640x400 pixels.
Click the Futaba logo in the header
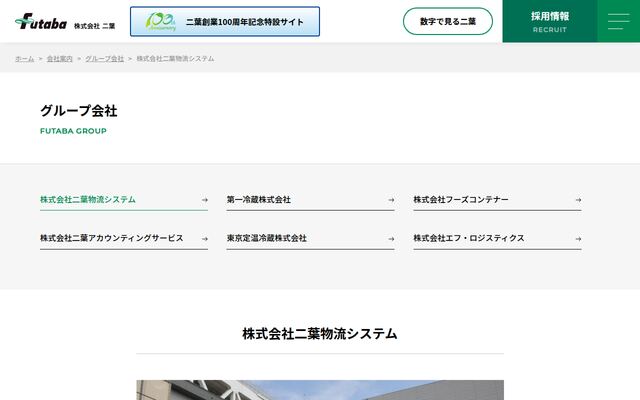(41, 22)
